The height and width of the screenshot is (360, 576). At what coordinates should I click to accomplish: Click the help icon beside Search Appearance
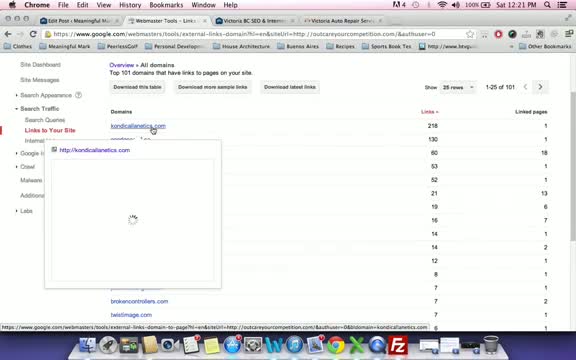coord(78,95)
